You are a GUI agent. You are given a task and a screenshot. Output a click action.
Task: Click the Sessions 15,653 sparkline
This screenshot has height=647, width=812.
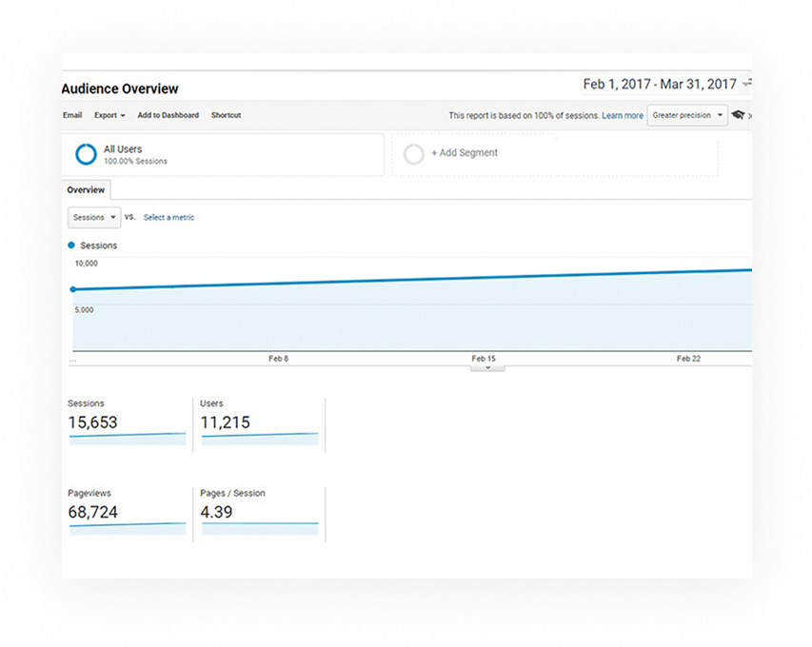click(128, 439)
